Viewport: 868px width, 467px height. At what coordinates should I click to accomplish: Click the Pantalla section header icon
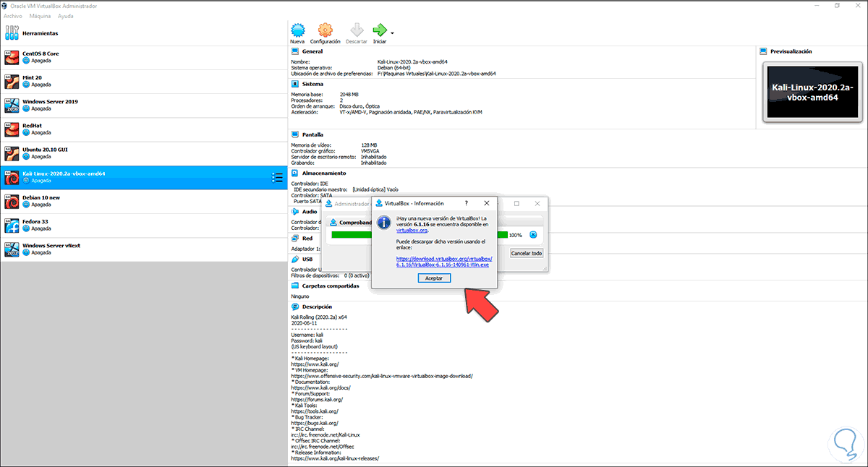(x=295, y=134)
